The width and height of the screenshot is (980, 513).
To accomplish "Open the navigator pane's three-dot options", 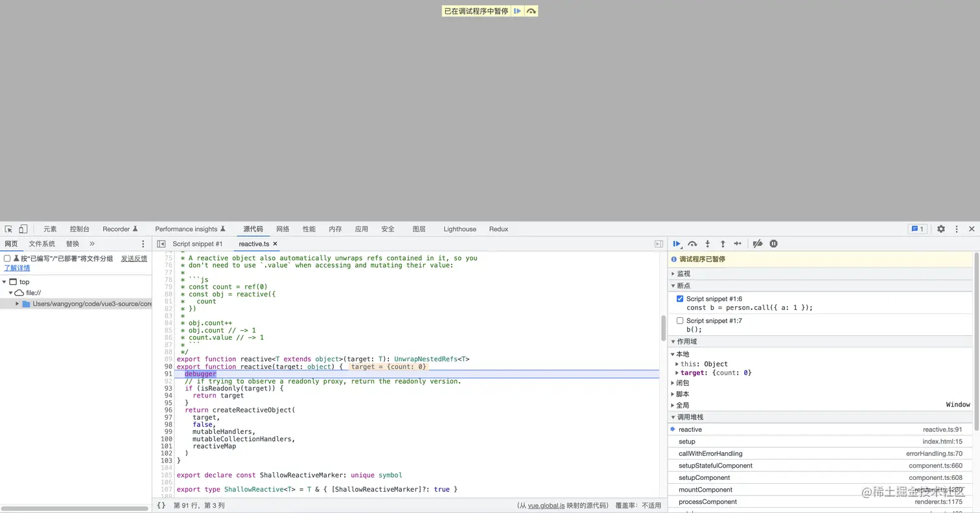I will 143,244.
